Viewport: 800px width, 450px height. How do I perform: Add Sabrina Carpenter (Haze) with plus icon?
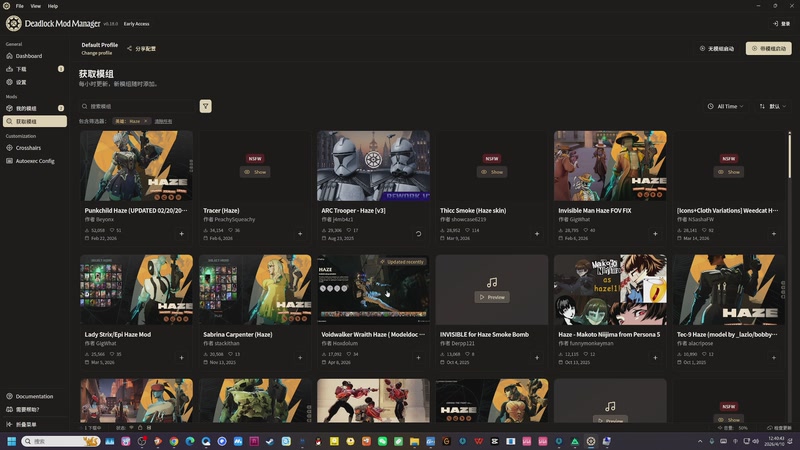(x=300, y=358)
